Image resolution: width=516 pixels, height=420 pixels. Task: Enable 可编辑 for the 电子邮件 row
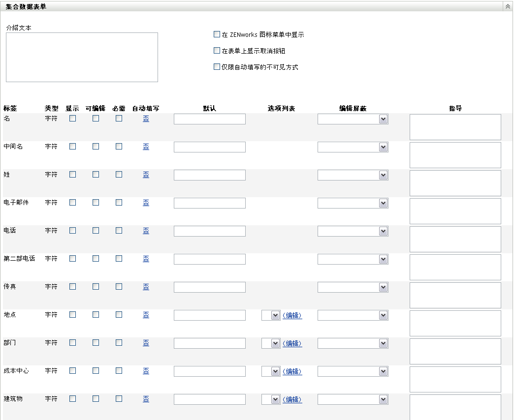96,203
